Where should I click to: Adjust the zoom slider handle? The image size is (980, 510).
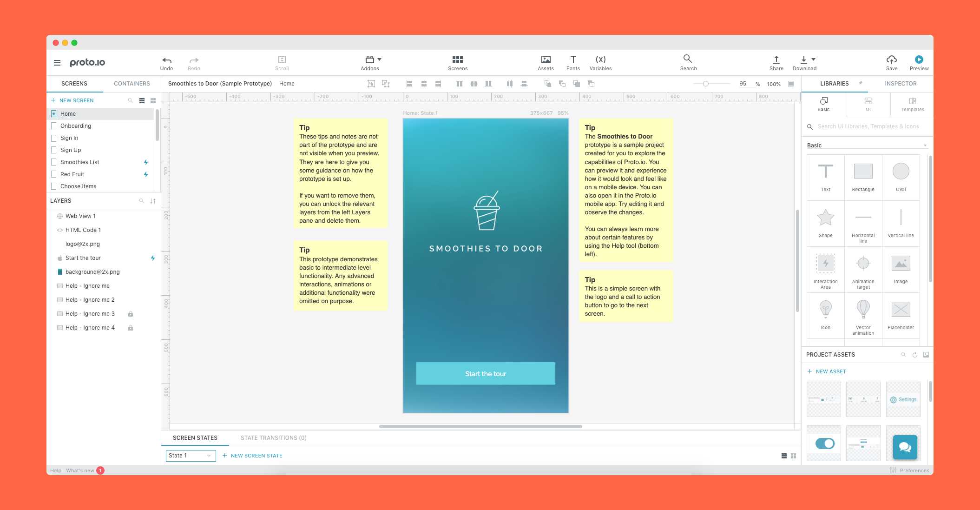705,84
